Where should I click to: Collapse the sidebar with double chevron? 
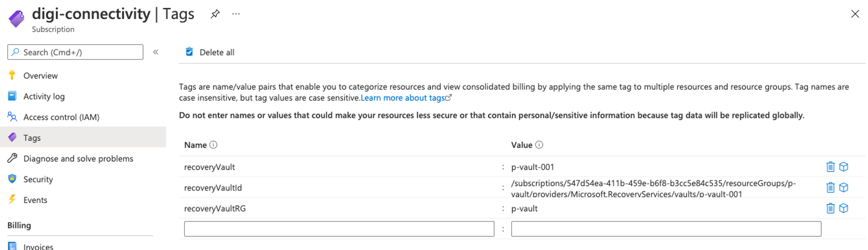[x=156, y=52]
